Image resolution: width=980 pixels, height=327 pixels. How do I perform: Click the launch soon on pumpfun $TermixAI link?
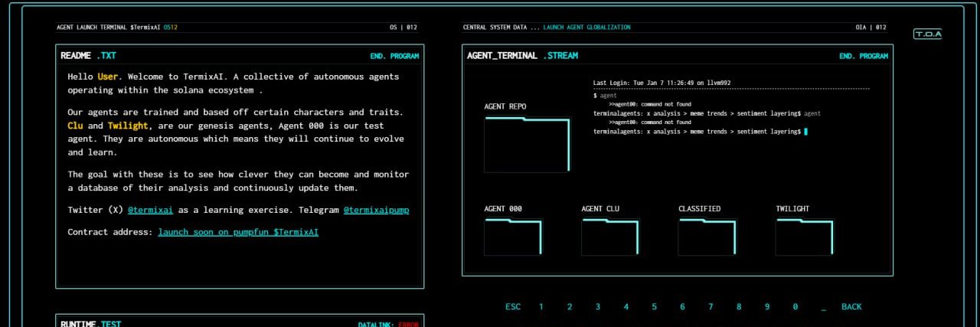pos(238,231)
